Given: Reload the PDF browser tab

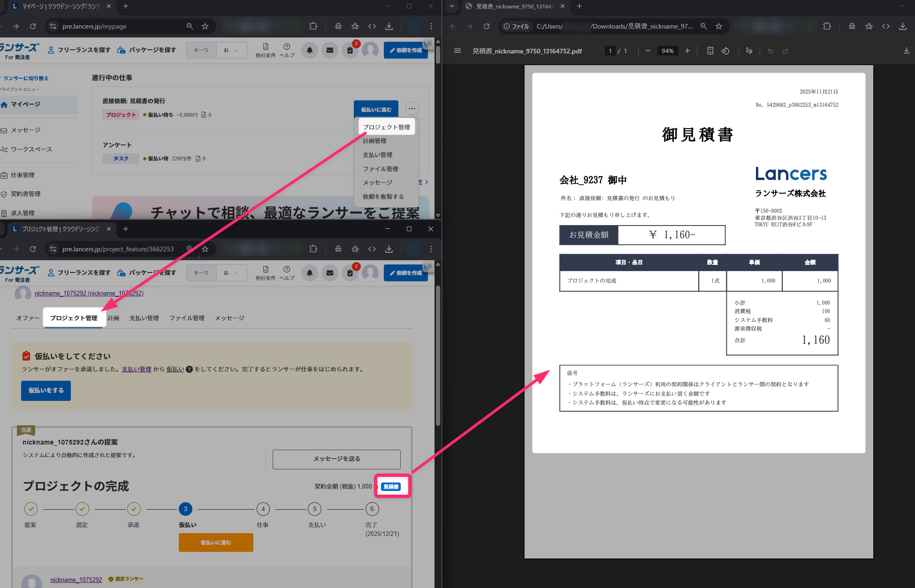Looking at the screenshot, I should (x=487, y=26).
